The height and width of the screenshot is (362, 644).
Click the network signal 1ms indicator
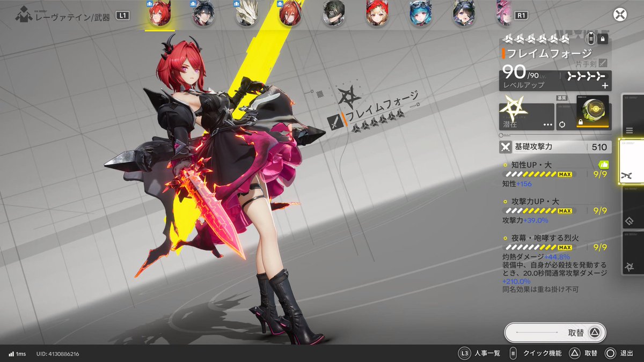click(17, 353)
